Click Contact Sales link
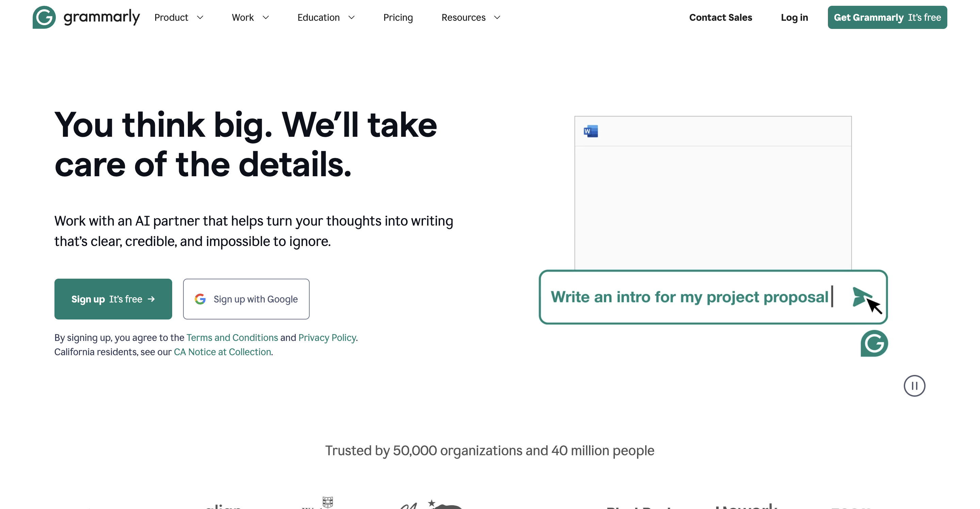 pos(721,17)
